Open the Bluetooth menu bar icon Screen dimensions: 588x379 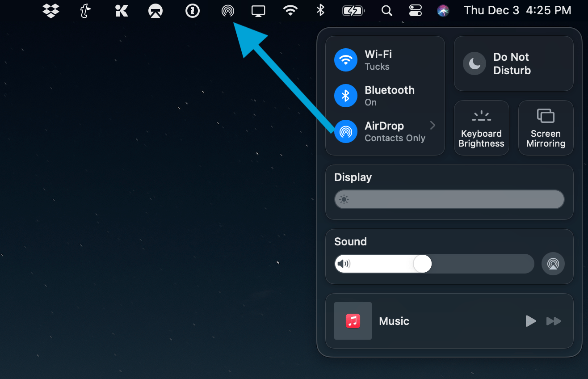[320, 11]
